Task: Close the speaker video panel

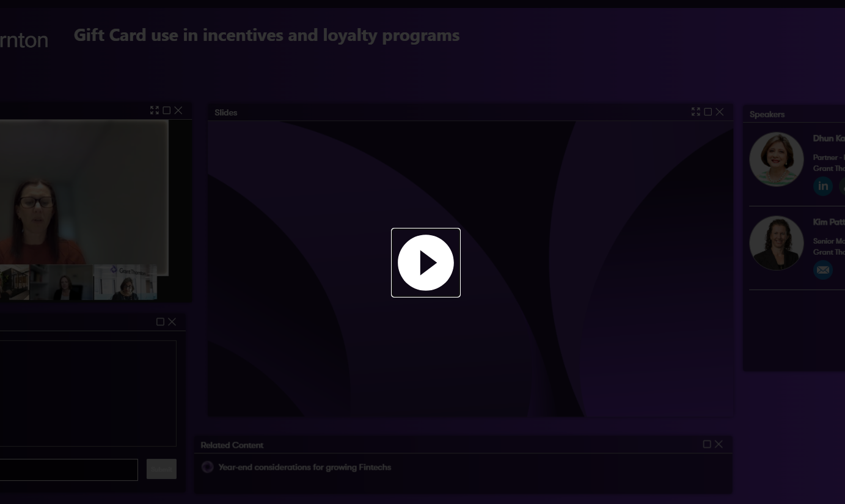Action: (x=178, y=111)
